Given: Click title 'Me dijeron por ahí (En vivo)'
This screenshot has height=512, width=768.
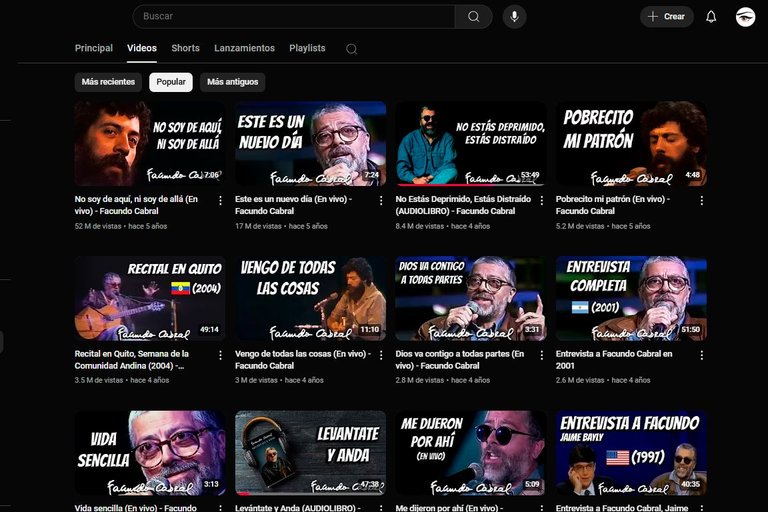Looking at the screenshot, I should coord(450,508).
